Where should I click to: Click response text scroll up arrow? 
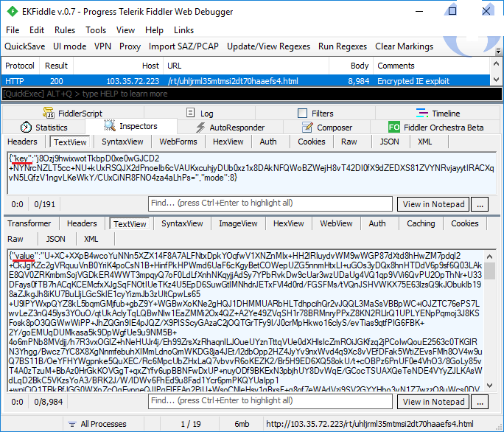pyautogui.click(x=489, y=257)
